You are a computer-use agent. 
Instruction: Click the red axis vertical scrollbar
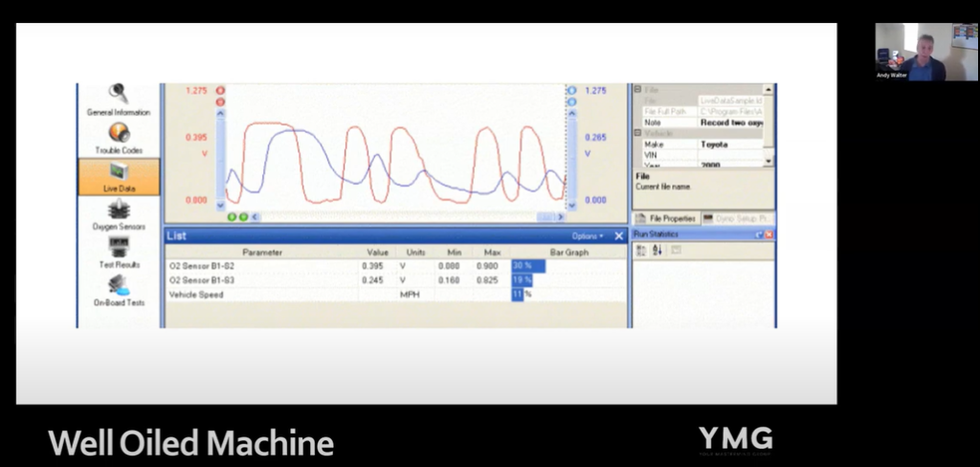pos(221,158)
